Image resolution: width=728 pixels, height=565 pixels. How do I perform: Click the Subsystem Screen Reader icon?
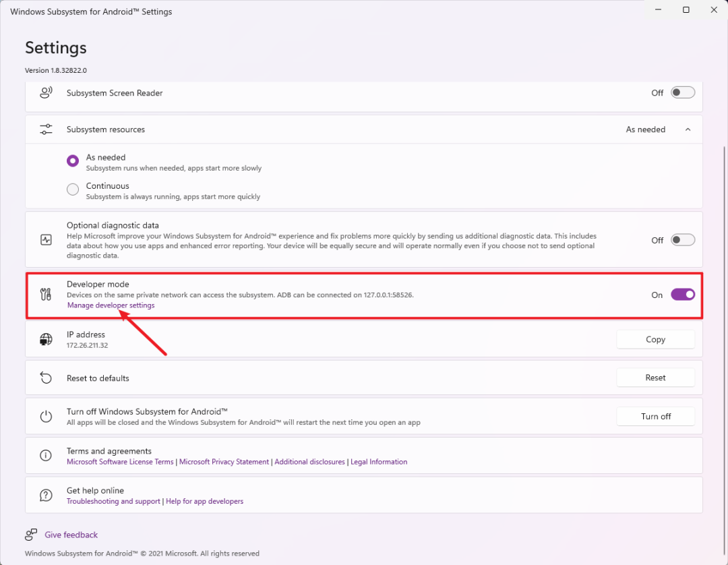tap(46, 92)
